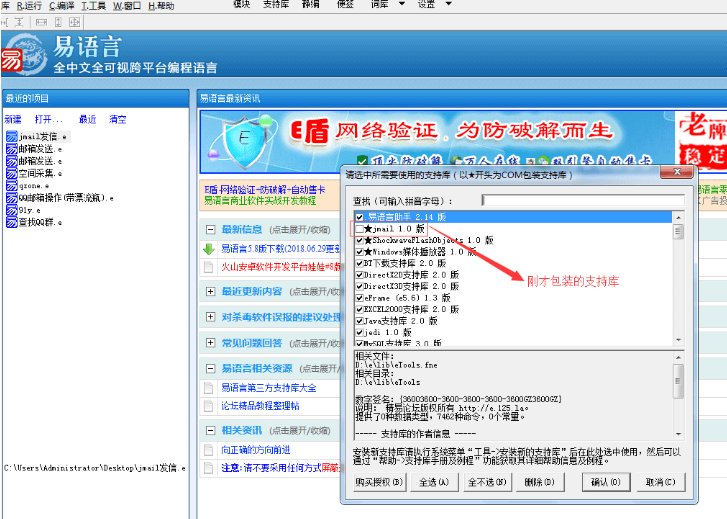Click the page icon beside 论坛精品教程整理帖
Viewport: 727px width, 519px height.
tap(209, 406)
